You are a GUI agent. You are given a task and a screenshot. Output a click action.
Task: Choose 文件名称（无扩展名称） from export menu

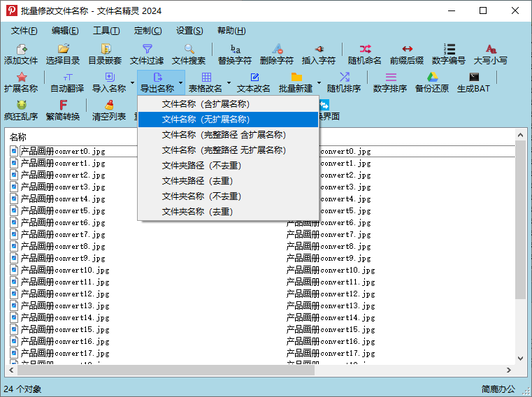[x=206, y=120]
